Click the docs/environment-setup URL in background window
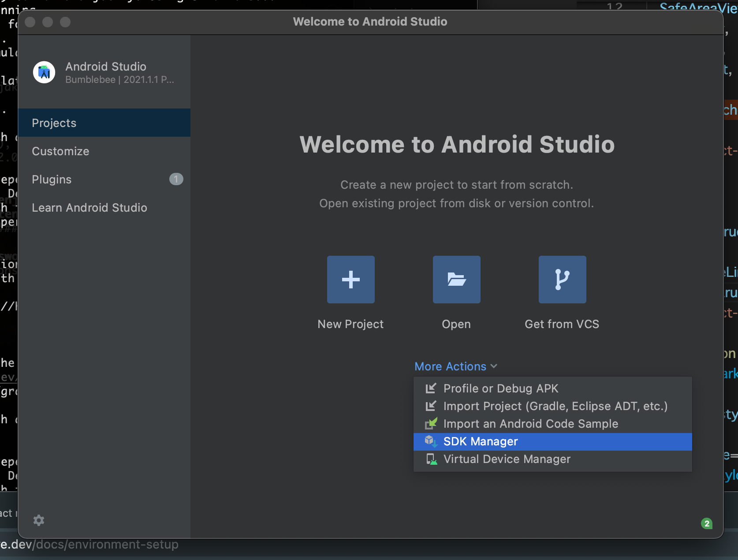 [89, 545]
